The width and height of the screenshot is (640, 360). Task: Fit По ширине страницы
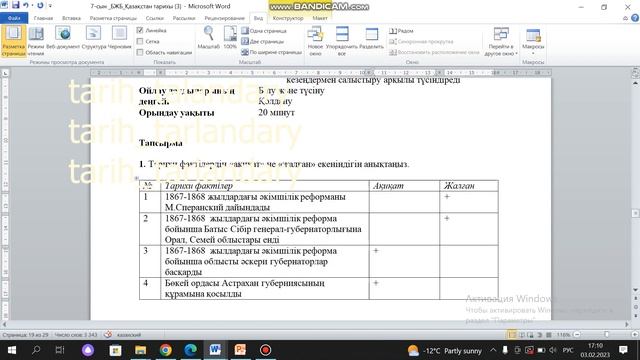point(271,52)
